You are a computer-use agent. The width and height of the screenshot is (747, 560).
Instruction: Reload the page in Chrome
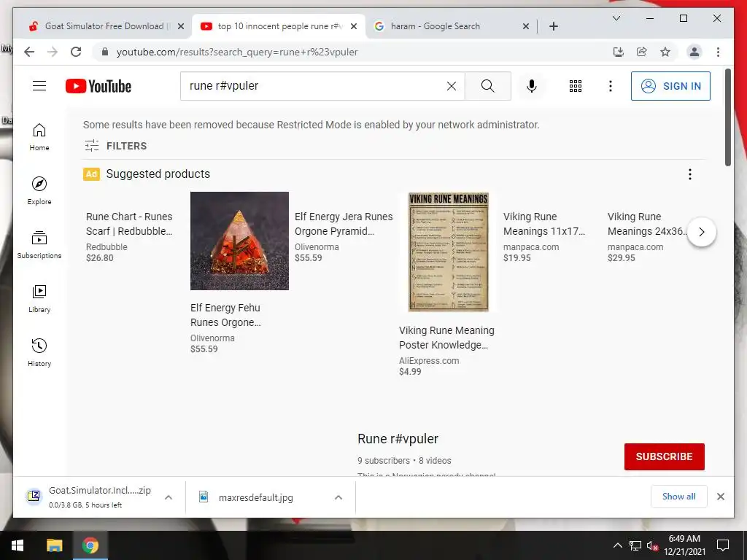pos(76,52)
